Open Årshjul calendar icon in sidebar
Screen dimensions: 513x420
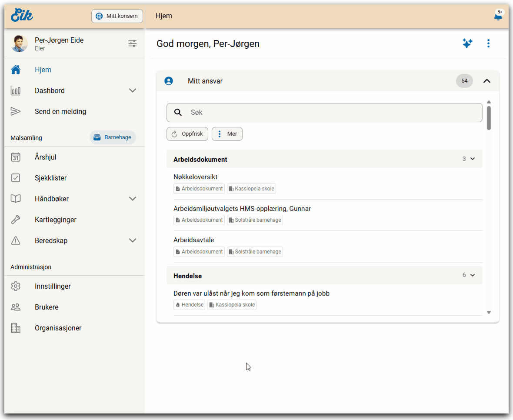click(x=16, y=157)
